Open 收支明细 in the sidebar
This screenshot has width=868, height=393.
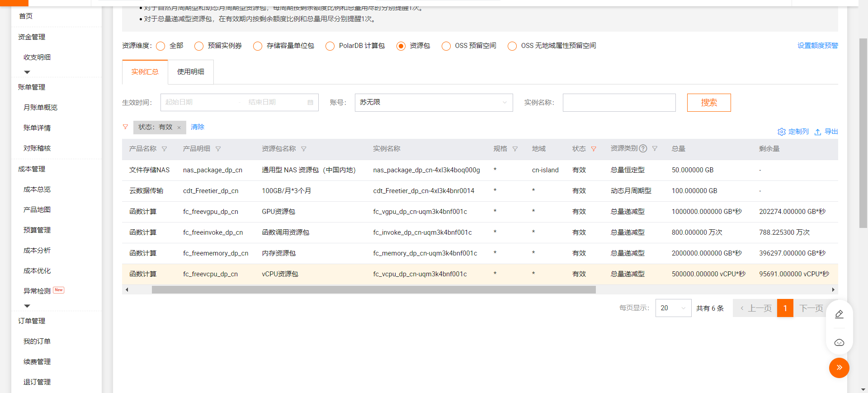pyautogui.click(x=37, y=57)
